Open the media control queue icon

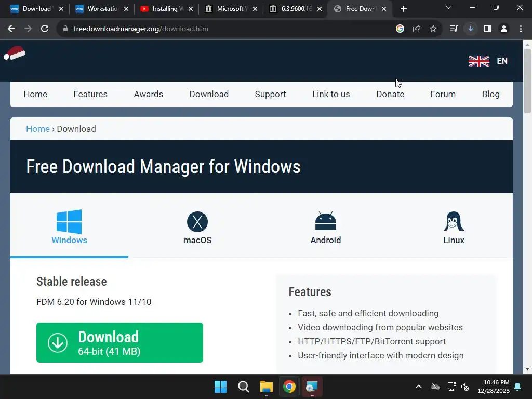point(454,29)
